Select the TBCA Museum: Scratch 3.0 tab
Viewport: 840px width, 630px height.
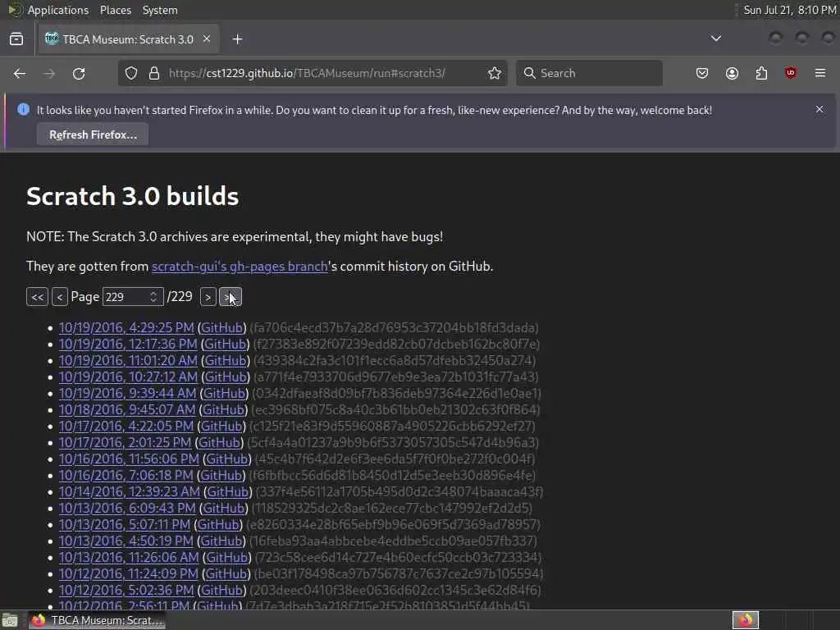127,39
